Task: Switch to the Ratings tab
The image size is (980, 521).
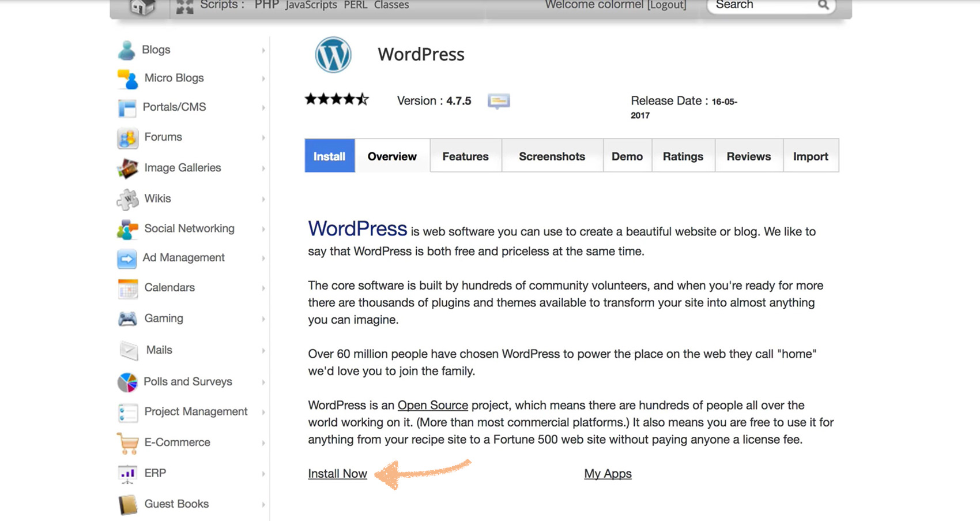Action: [x=683, y=156]
